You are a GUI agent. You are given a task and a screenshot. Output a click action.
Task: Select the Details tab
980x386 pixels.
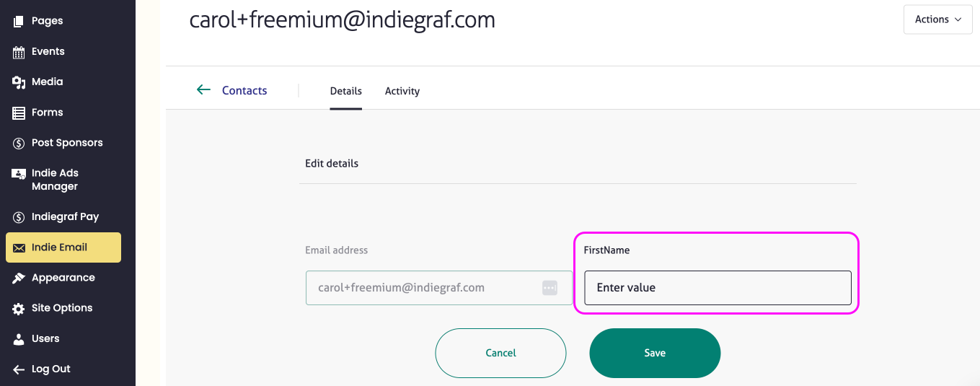pyautogui.click(x=346, y=91)
